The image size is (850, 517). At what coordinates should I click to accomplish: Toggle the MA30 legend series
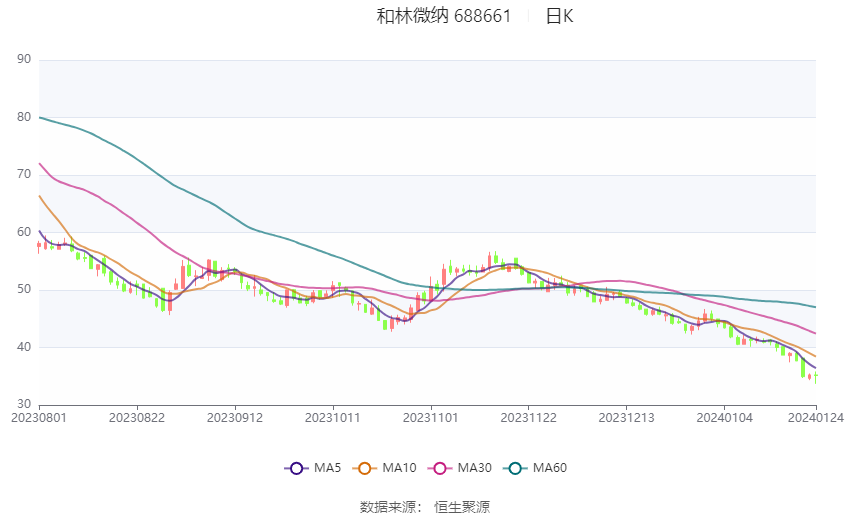tap(460, 468)
